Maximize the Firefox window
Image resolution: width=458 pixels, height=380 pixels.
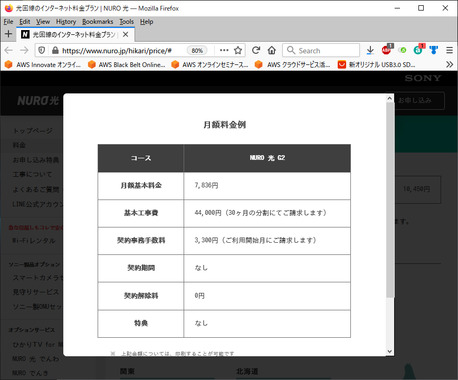click(x=421, y=8)
